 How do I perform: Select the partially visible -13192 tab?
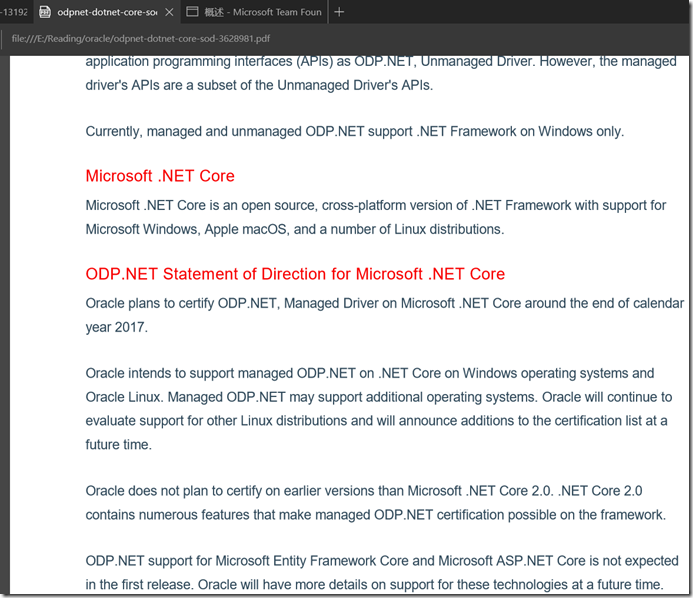[x=15, y=12]
